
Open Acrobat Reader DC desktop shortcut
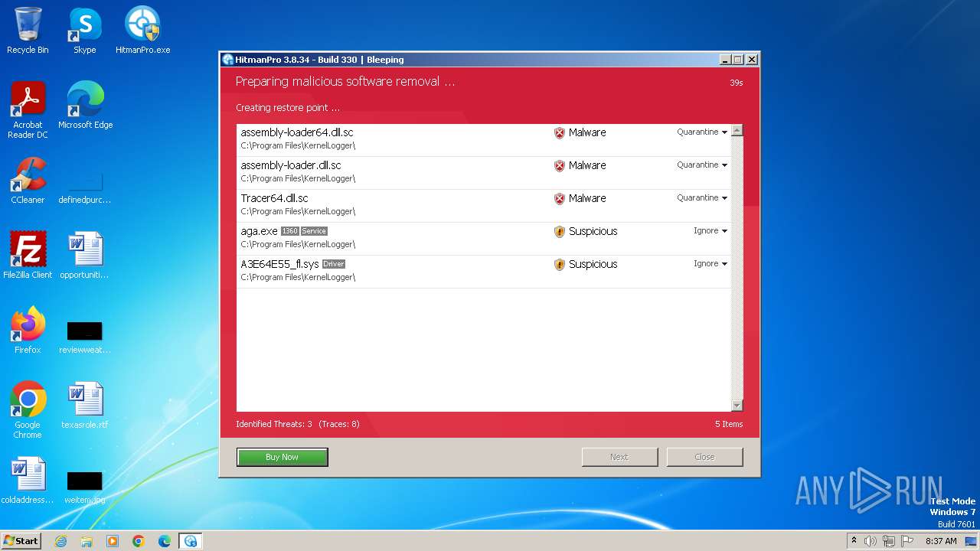coord(28,109)
